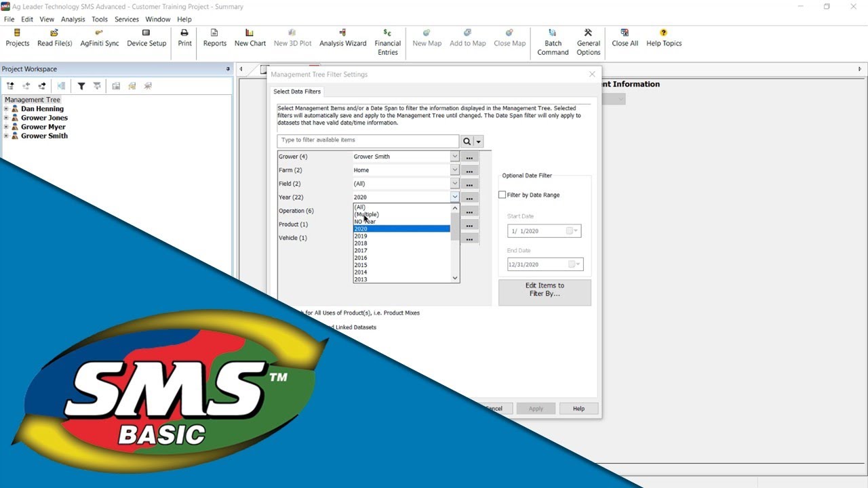This screenshot has width=868, height=488.
Task: Open Batch Command from the toolbar
Action: tap(553, 42)
